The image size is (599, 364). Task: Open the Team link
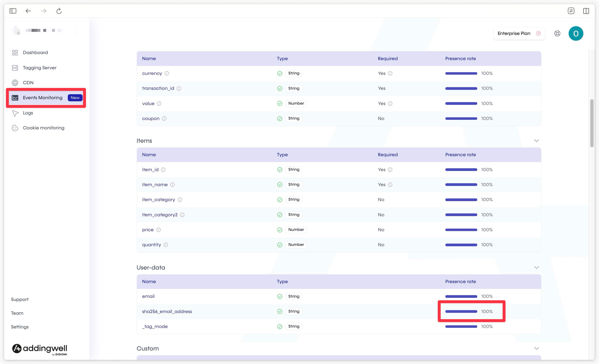(17, 313)
